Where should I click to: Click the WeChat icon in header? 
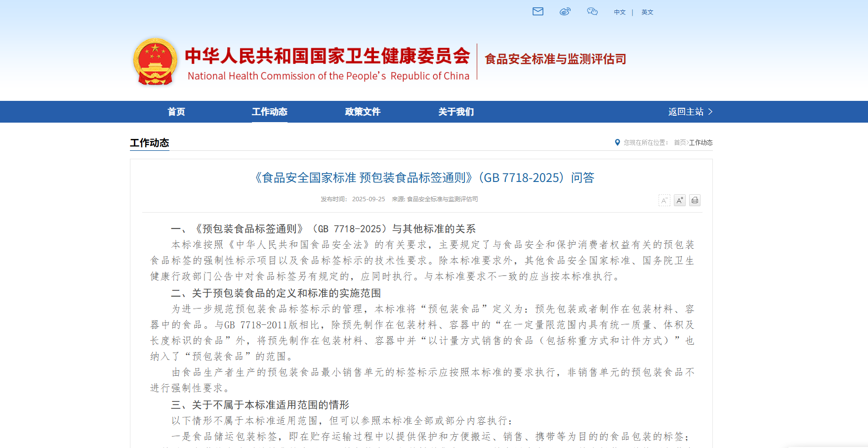(x=592, y=11)
